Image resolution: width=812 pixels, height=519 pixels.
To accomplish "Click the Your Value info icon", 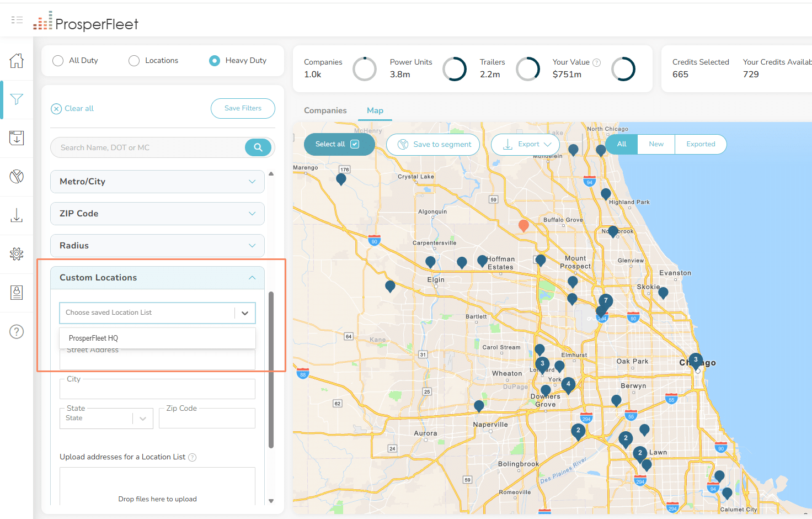I will click(596, 62).
